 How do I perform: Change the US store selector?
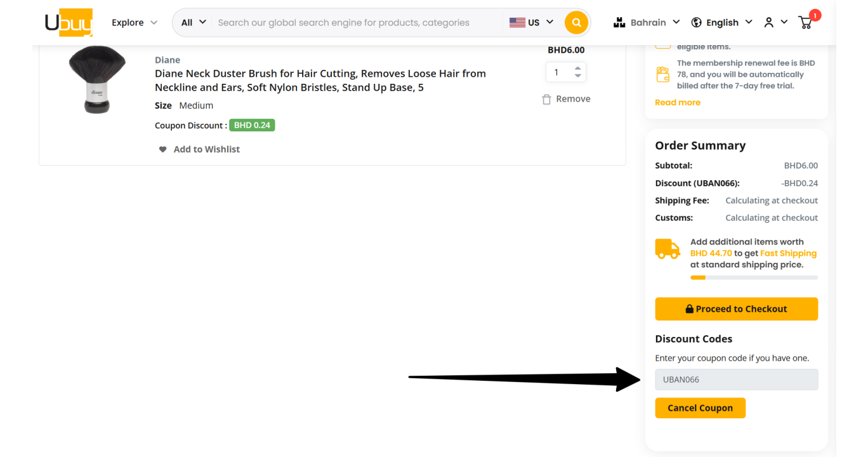[x=532, y=22]
